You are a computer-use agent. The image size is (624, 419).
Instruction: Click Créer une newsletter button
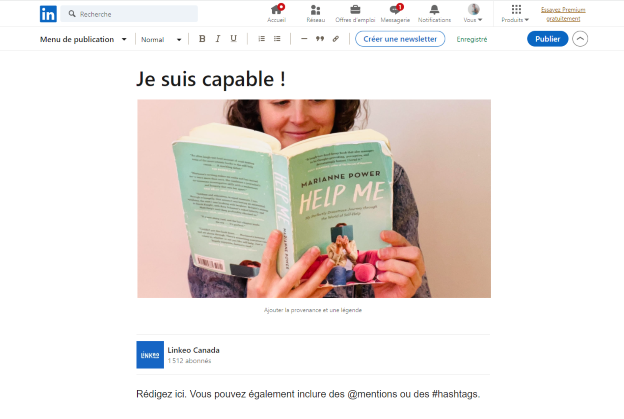coord(400,39)
